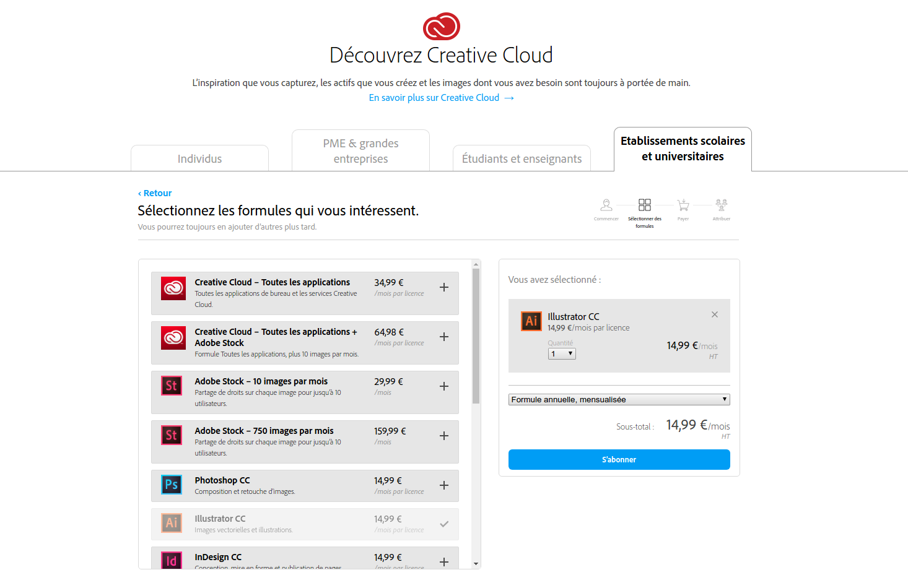The image size is (908, 588).
Task: Click 'Adobe Stock – 10 images par mois' title
Action: [x=261, y=381]
